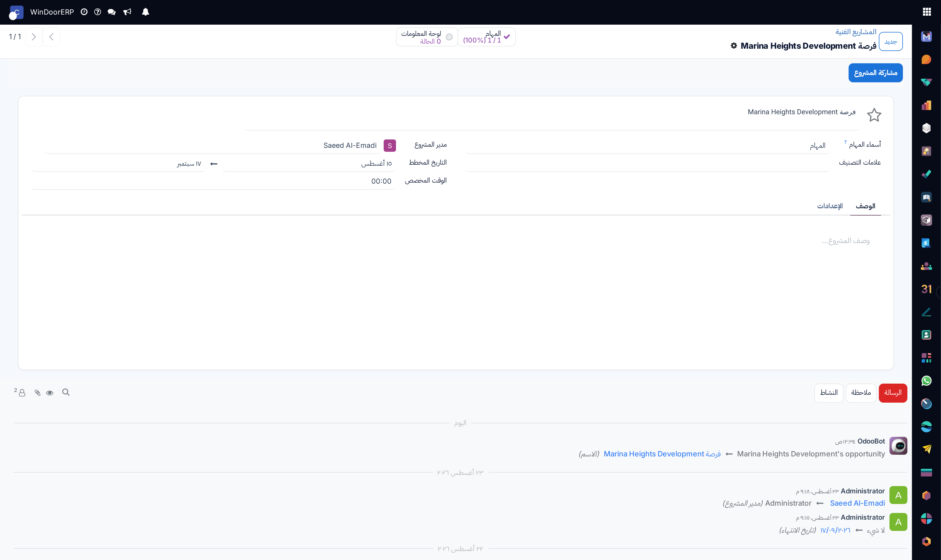
Task: Open the Marina Heights Development chatter link
Action: (x=662, y=454)
